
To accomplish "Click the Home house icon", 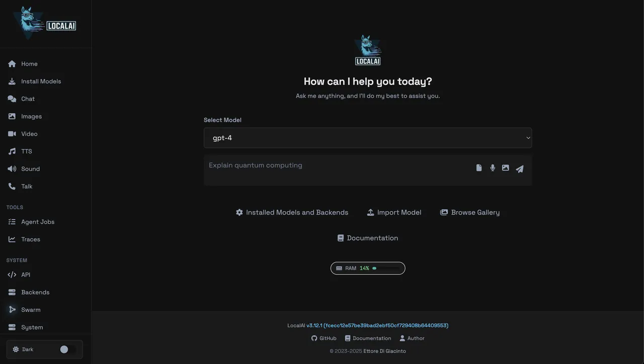I will tap(12, 64).
